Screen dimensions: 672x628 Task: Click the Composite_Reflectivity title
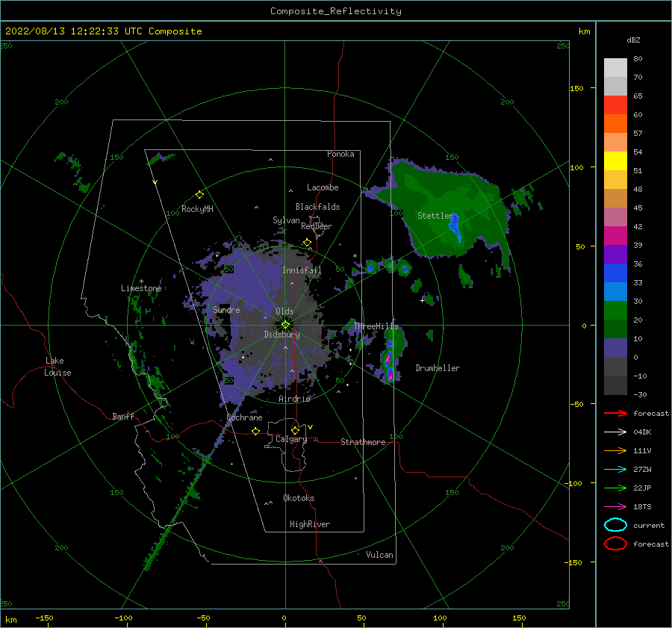click(x=336, y=11)
